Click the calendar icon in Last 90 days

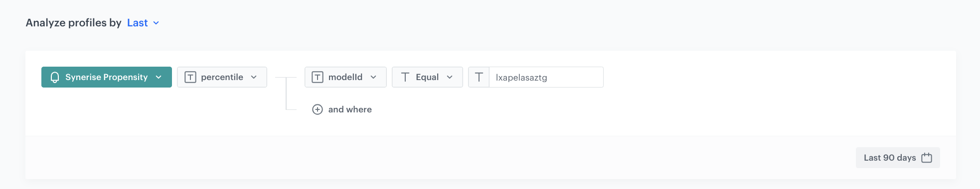tap(927, 158)
